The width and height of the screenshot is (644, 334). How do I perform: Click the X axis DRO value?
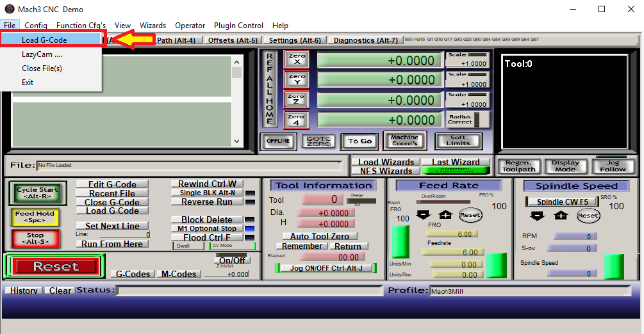click(x=379, y=60)
